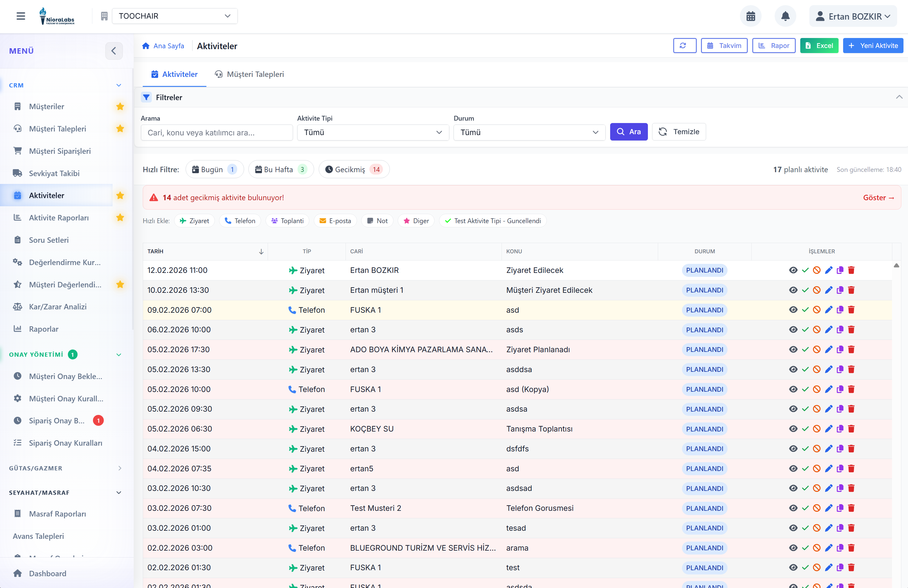Viewport: 908px width, 588px height.
Task: Open the Aktivite Tipi dropdown
Action: pos(373,132)
